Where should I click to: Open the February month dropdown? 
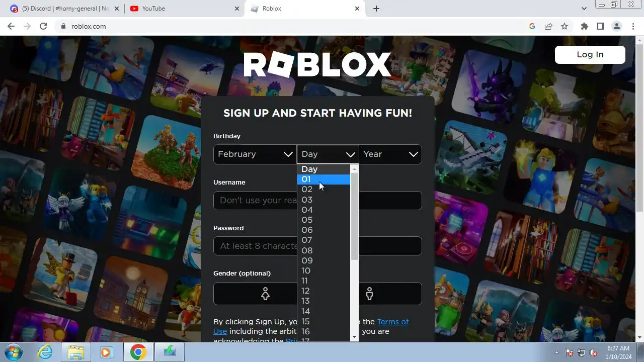pos(255,154)
